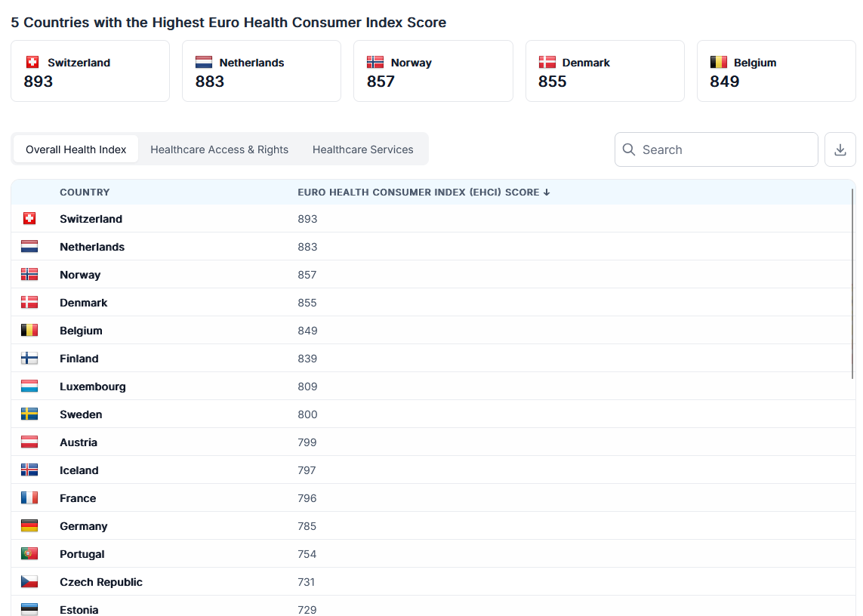The width and height of the screenshot is (863, 616).
Task: Click the download icon button
Action: coord(840,149)
